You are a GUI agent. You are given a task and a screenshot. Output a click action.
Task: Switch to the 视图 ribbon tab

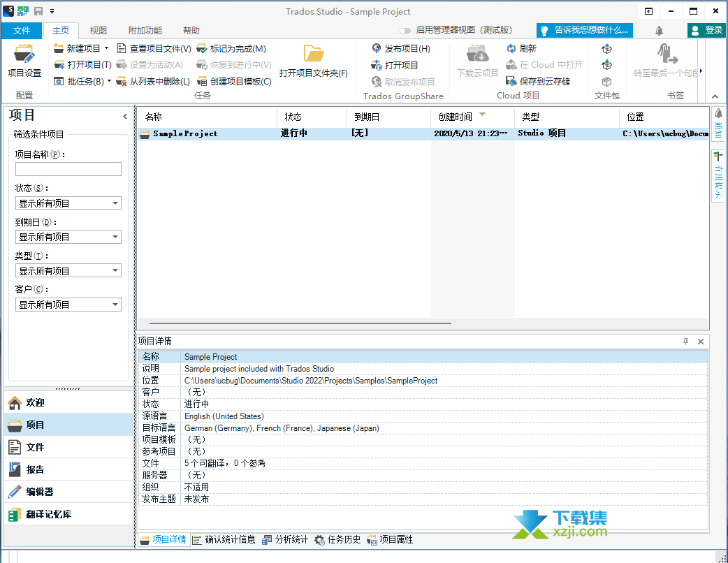tap(99, 31)
